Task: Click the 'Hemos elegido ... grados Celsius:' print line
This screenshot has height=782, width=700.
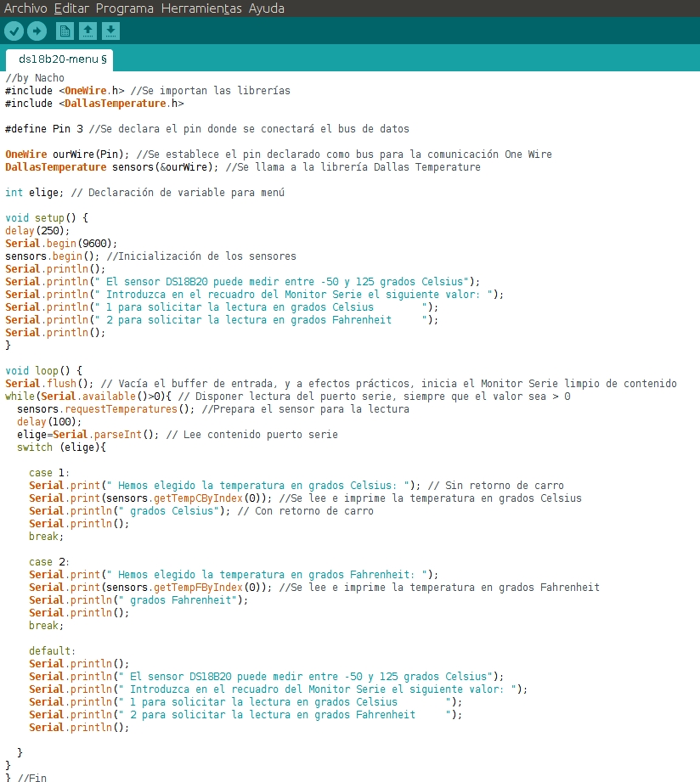Action: tap(296, 486)
